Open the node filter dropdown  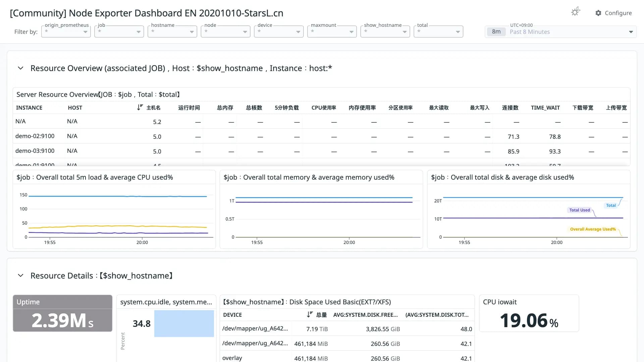coord(226,32)
